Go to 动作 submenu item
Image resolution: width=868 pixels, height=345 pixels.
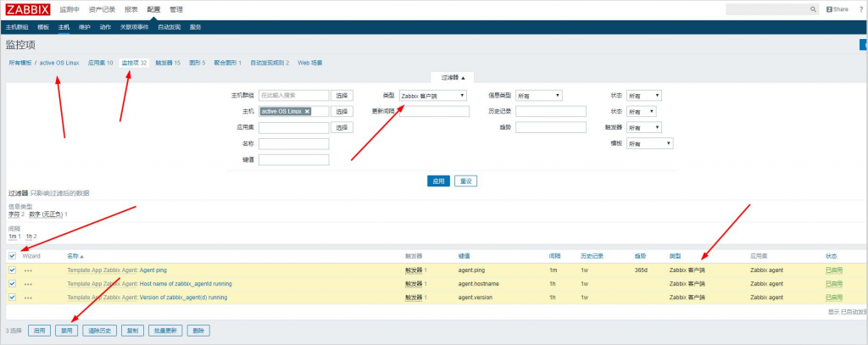coord(105,27)
